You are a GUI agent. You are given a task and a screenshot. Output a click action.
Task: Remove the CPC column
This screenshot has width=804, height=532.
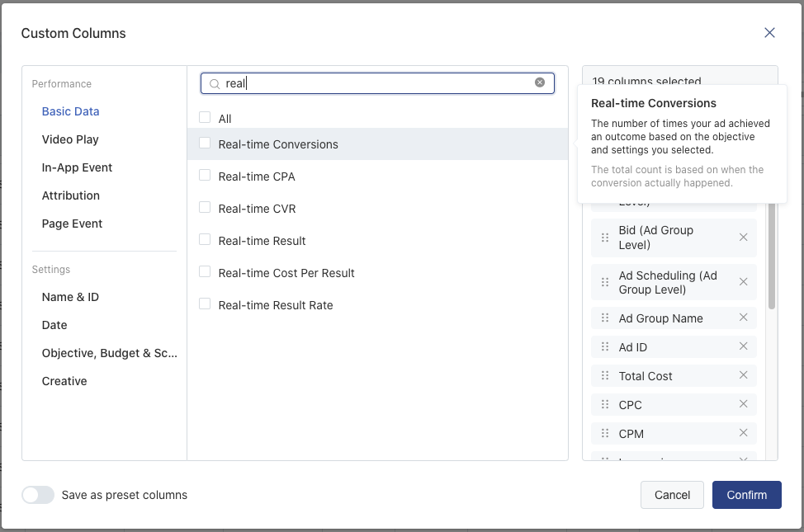(x=743, y=404)
